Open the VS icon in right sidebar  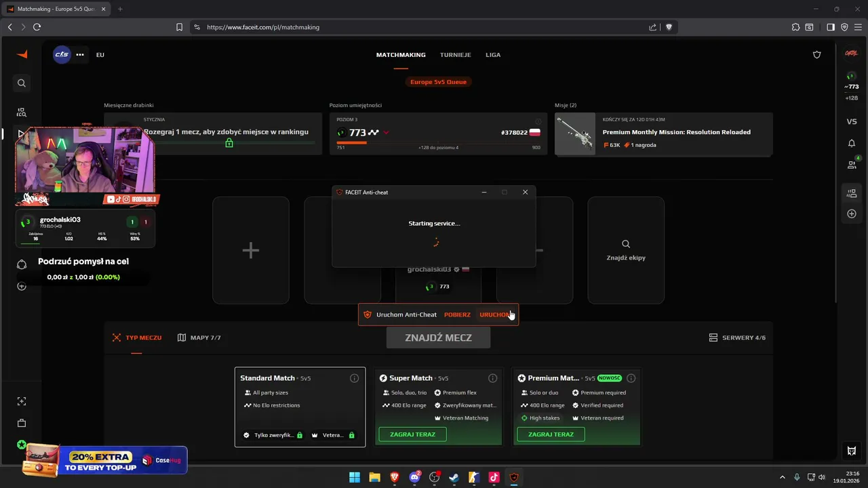point(852,121)
